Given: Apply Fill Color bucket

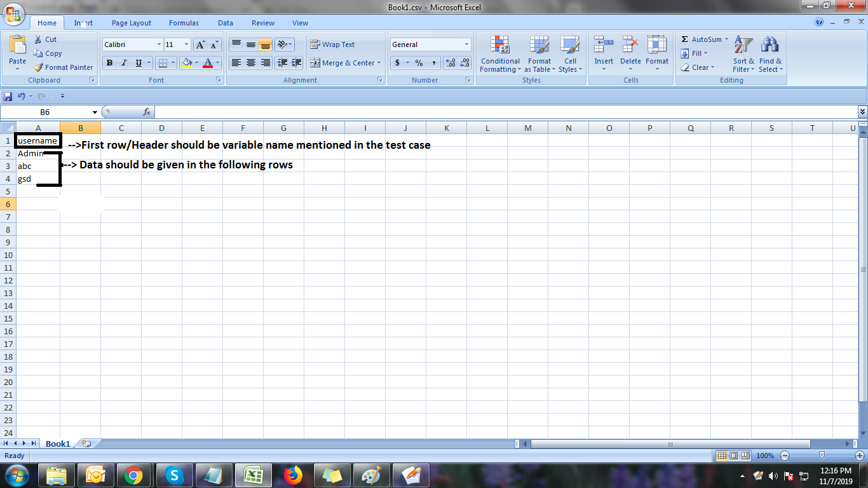Looking at the screenshot, I should coord(186,63).
